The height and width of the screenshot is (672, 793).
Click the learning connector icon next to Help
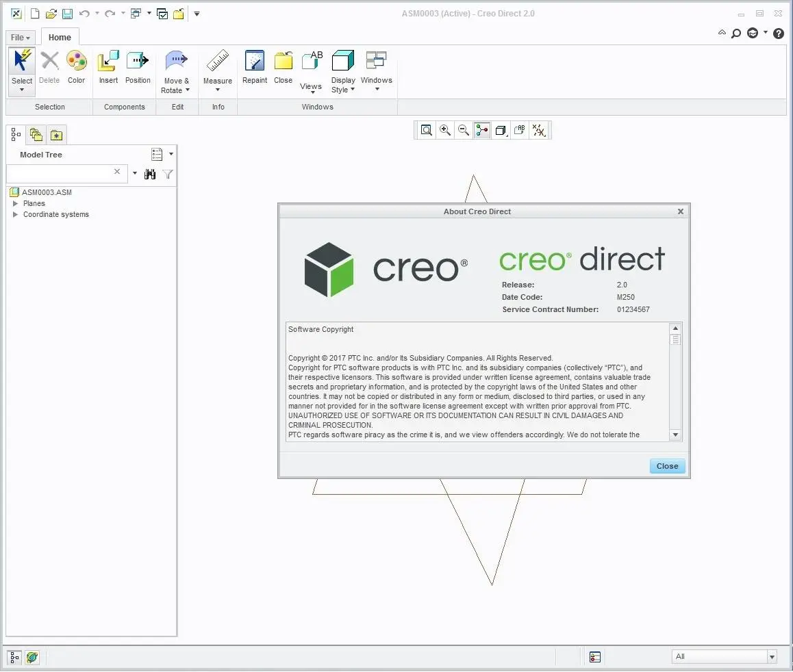pyautogui.click(x=753, y=34)
